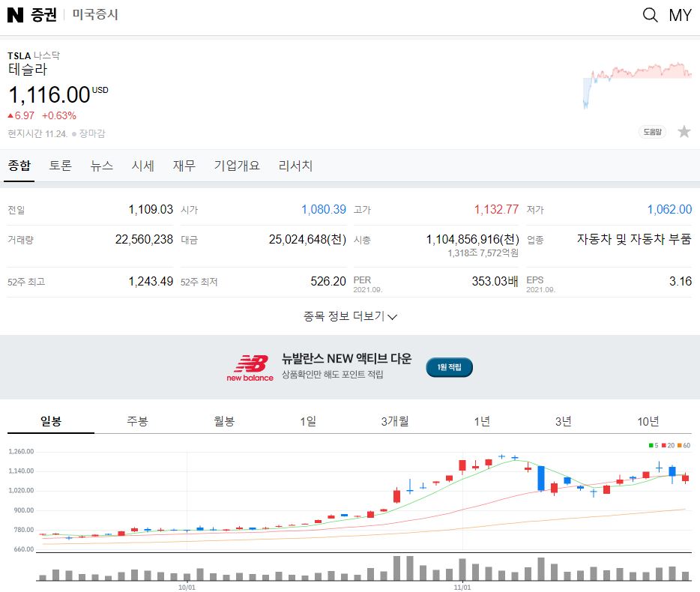Select the 10년 chart tab
Screen dimensions: 700x592
pyautogui.click(x=648, y=421)
